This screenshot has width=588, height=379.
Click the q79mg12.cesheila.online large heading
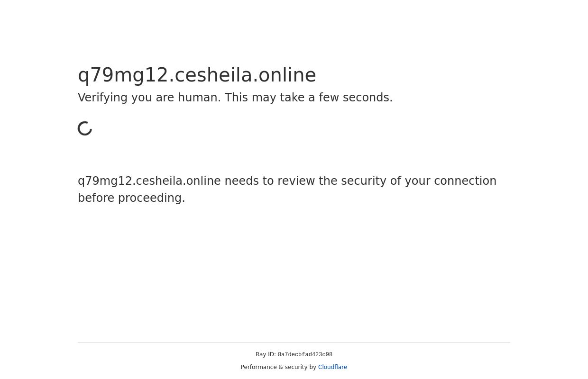pos(197,75)
